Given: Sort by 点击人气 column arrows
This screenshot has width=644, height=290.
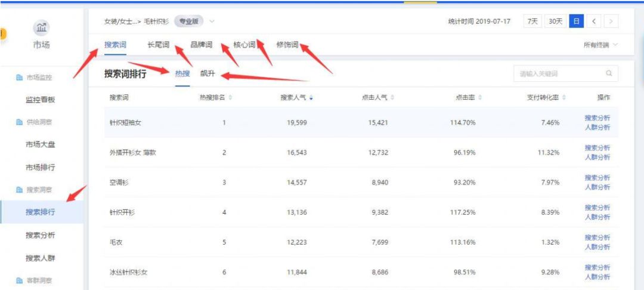Looking at the screenshot, I should coord(392,98).
